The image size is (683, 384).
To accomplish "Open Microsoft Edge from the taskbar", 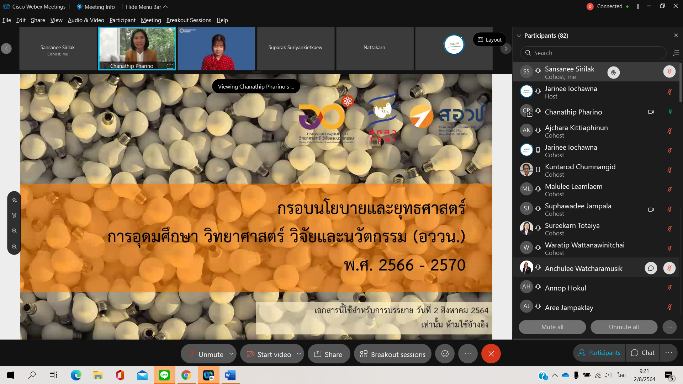I will [x=76, y=375].
